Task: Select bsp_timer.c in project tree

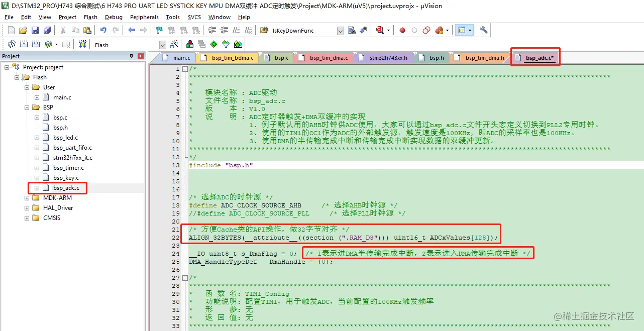Action: (x=68, y=168)
